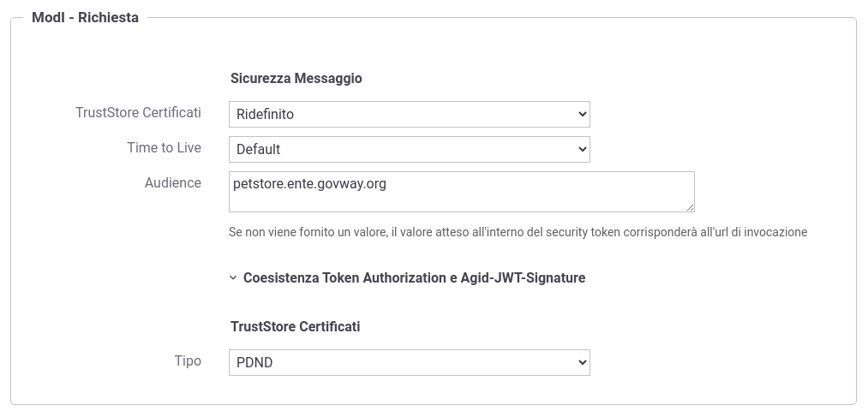Click the Time to Live label

164,147
